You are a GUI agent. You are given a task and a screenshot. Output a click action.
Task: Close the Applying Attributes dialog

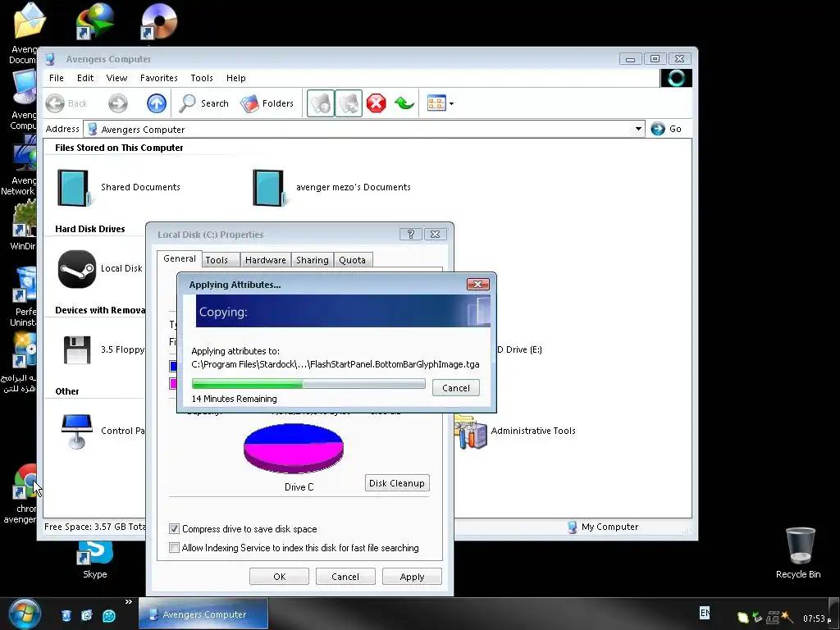[x=478, y=284]
